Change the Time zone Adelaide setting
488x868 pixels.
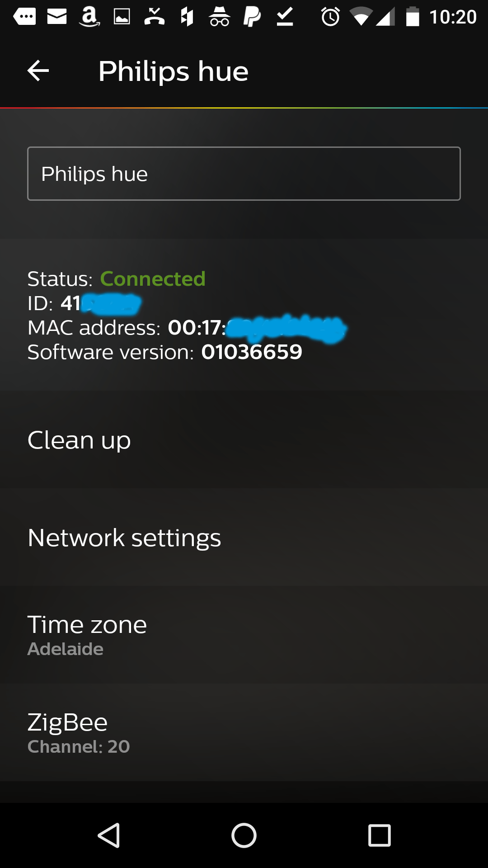point(244,635)
